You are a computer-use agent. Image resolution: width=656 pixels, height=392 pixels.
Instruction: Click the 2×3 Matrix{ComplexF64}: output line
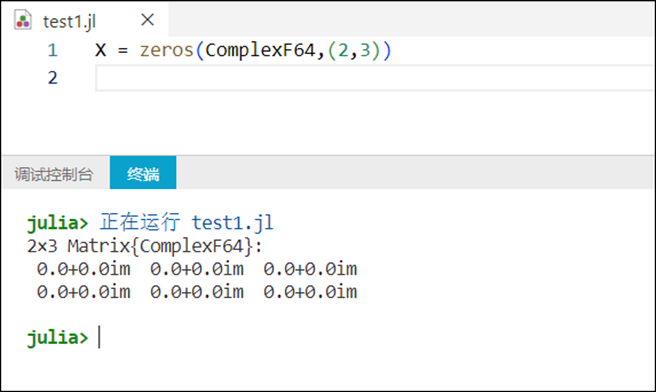pyautogui.click(x=144, y=246)
